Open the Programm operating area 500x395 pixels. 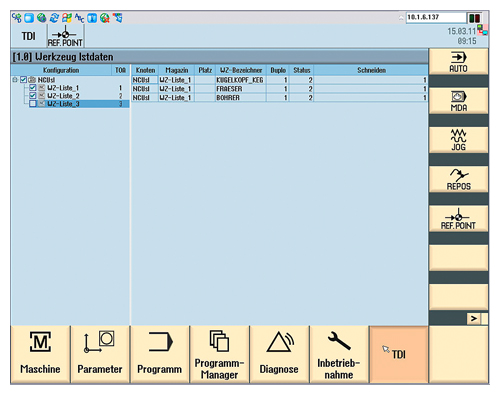tap(160, 354)
